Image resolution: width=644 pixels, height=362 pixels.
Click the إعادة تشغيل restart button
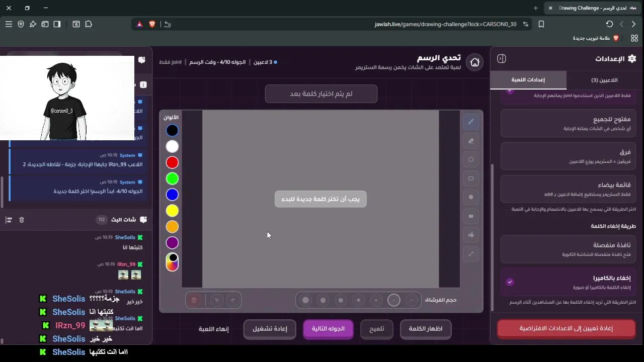pos(270,329)
